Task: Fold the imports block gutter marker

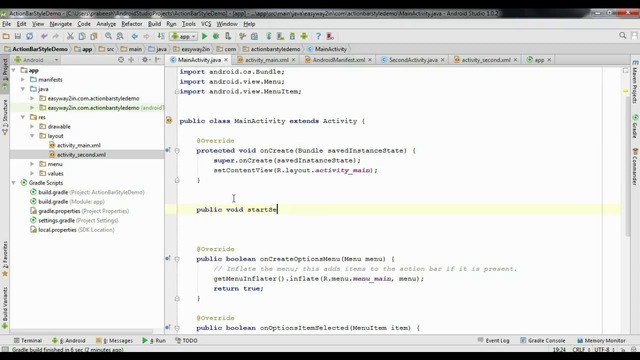Action: pyautogui.click(x=177, y=91)
